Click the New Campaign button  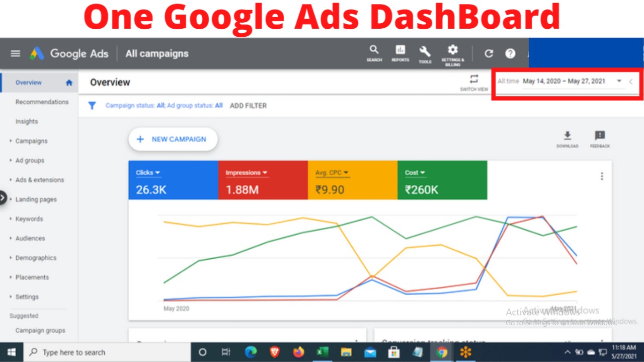click(x=173, y=139)
